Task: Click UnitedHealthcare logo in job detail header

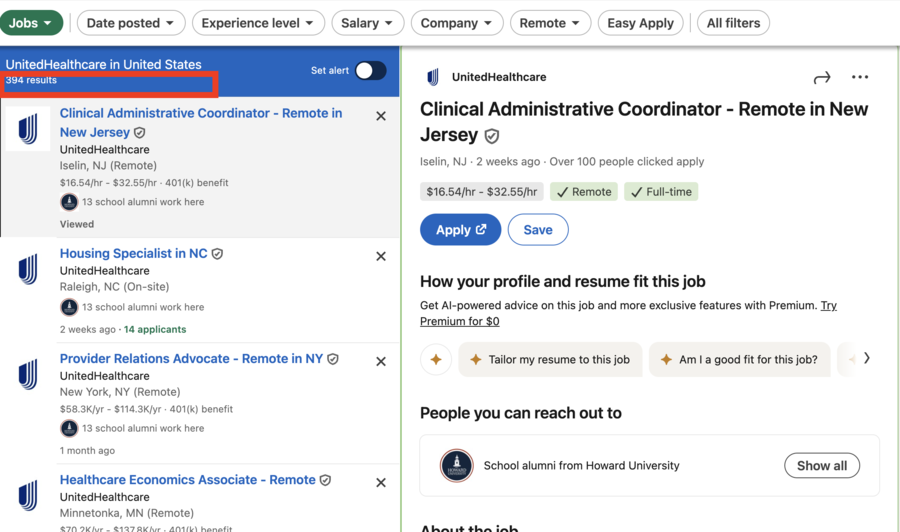Action: [x=433, y=77]
